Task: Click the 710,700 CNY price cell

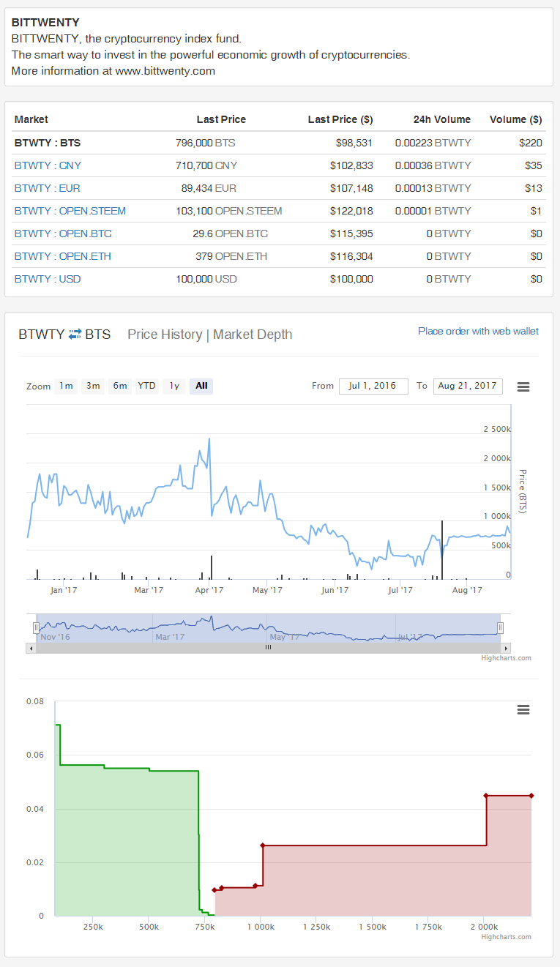Action: [x=206, y=165]
